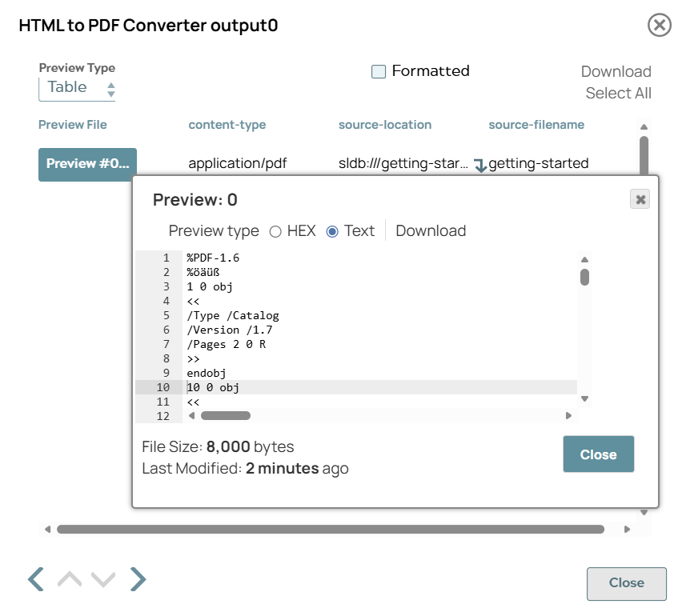The height and width of the screenshot is (616, 690).
Task: Click the down arrow on the code viewer scrollbar
Action: [584, 398]
